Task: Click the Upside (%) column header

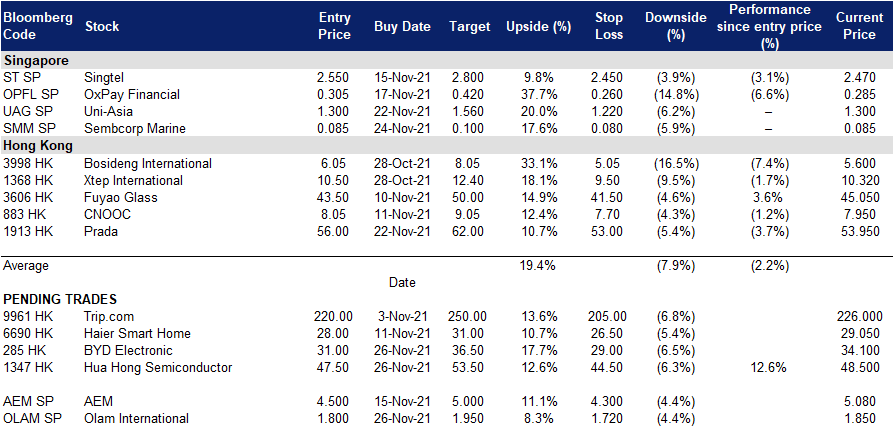Action: point(538,27)
